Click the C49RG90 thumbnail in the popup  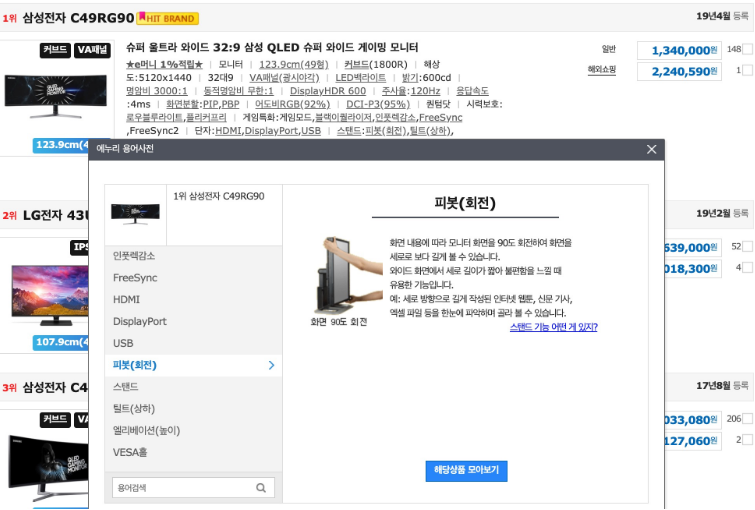[x=135, y=214]
